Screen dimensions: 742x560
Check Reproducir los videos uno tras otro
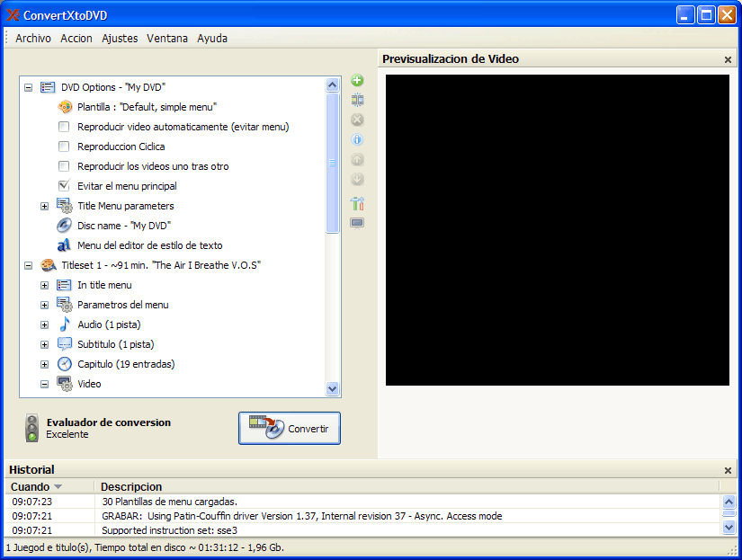click(x=64, y=166)
